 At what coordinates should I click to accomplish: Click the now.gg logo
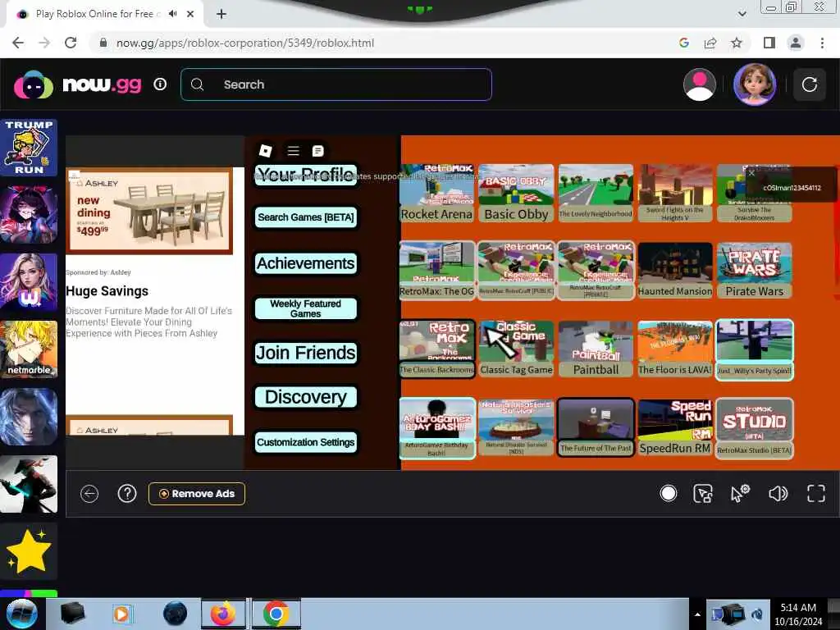[78, 84]
